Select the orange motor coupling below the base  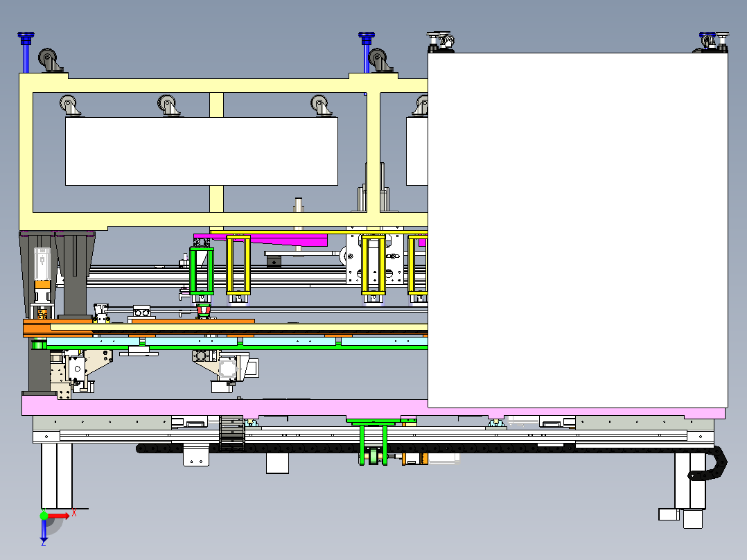tap(414, 459)
